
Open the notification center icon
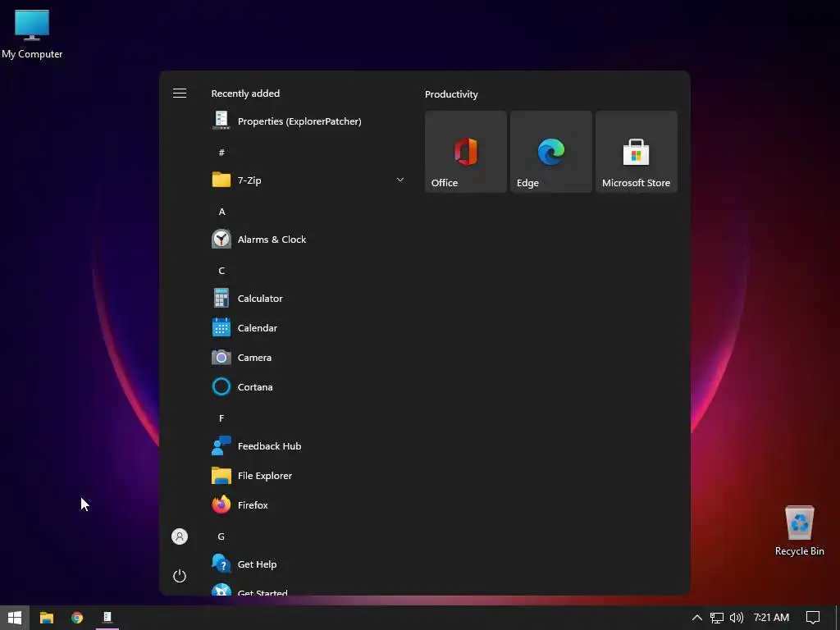[x=813, y=618]
